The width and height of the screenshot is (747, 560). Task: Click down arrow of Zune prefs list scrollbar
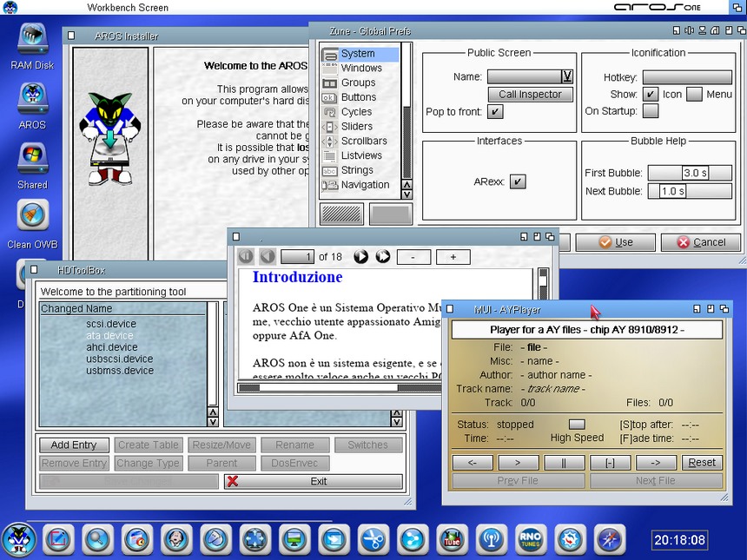click(x=407, y=194)
